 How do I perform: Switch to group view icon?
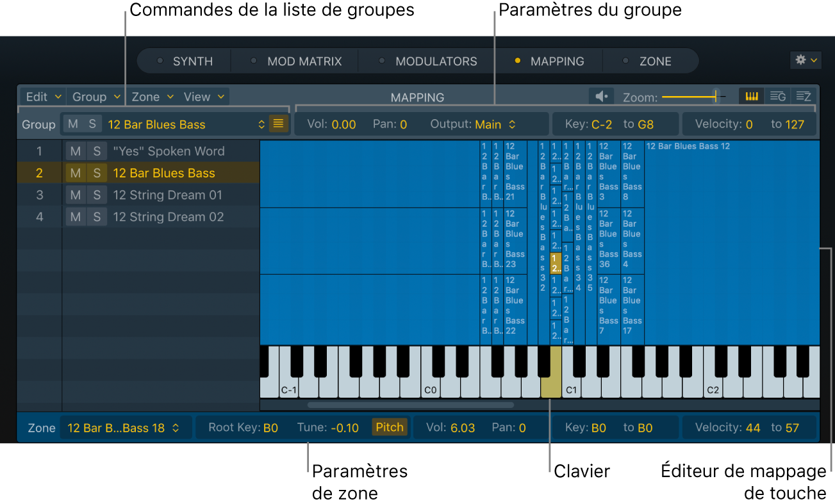(777, 97)
